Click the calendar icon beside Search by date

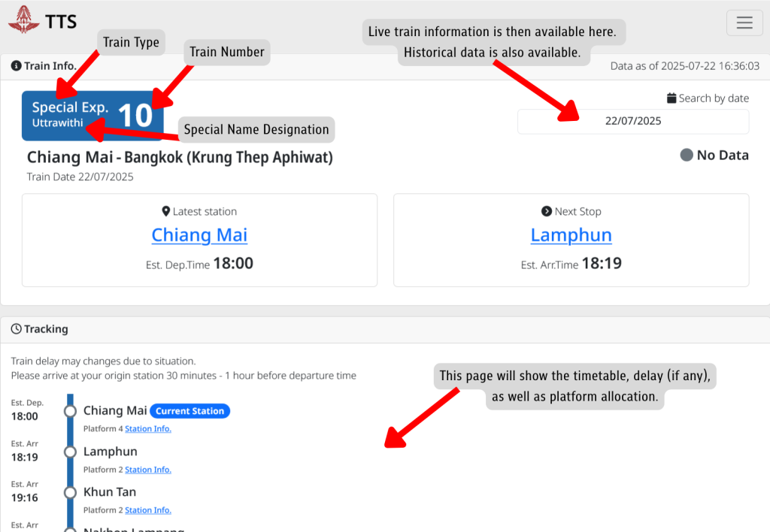(671, 98)
